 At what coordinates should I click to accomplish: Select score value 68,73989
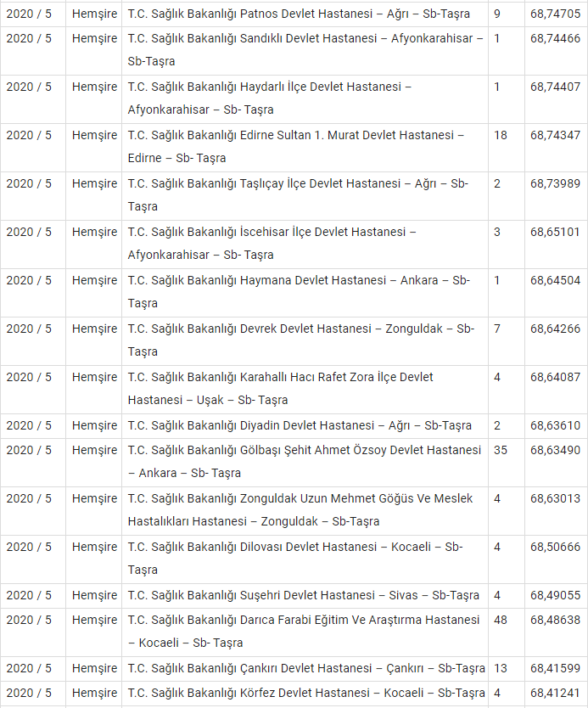(x=555, y=183)
